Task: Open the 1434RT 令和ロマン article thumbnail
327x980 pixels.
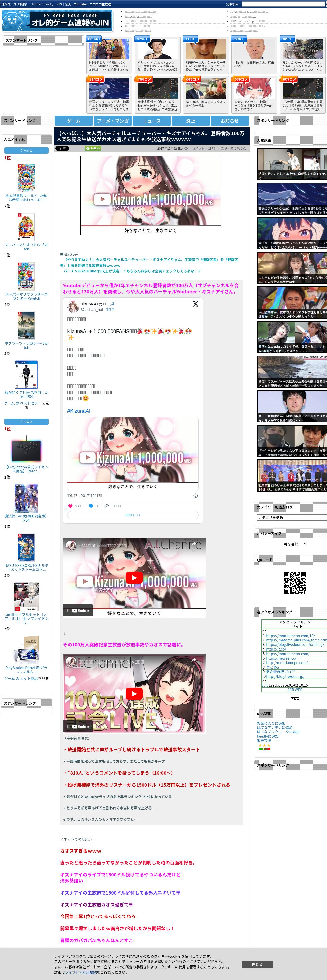Action: 109,49
